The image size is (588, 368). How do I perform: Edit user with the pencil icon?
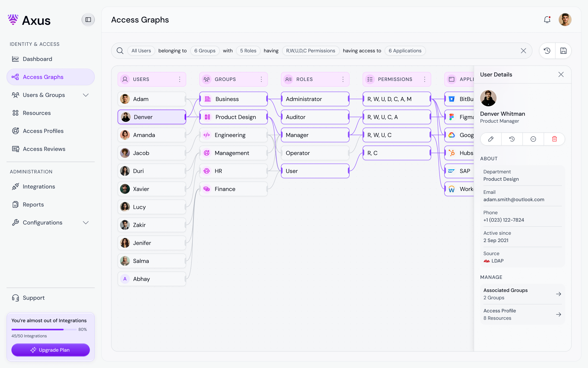point(491,139)
